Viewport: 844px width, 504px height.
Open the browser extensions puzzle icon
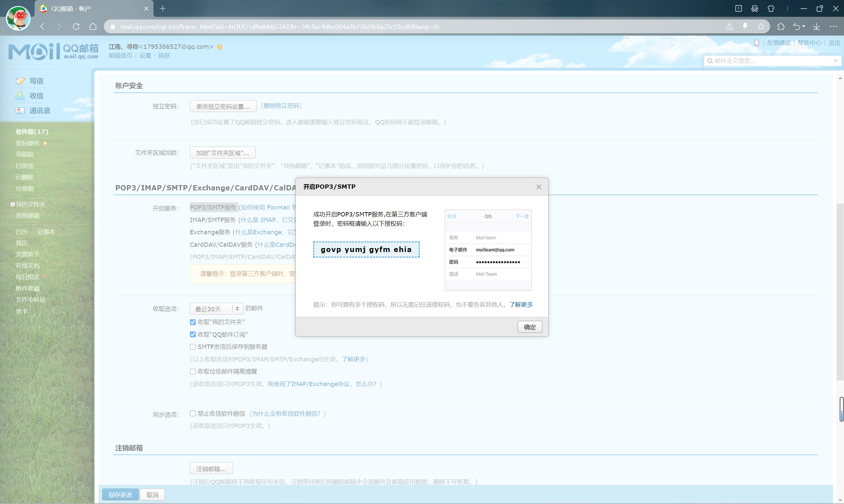781,26
